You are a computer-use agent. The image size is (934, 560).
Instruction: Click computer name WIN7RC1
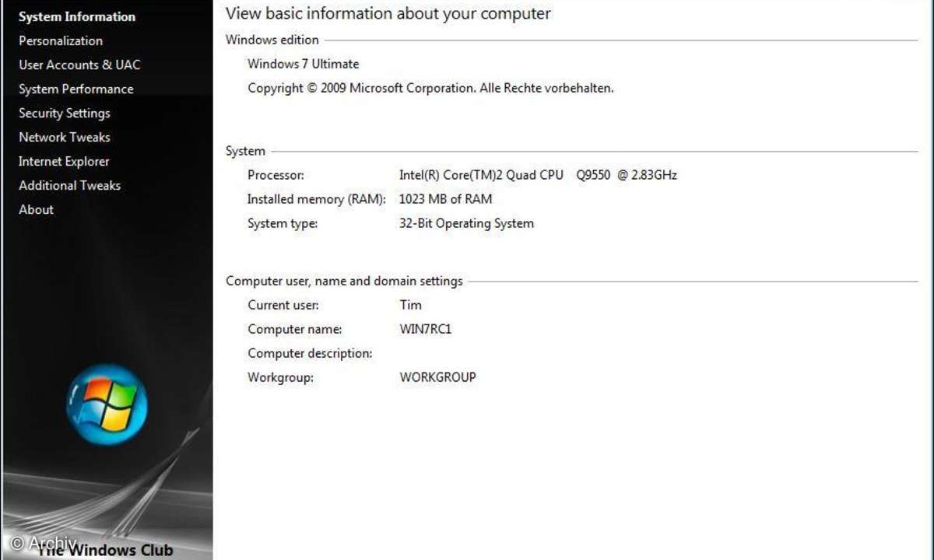(426, 329)
